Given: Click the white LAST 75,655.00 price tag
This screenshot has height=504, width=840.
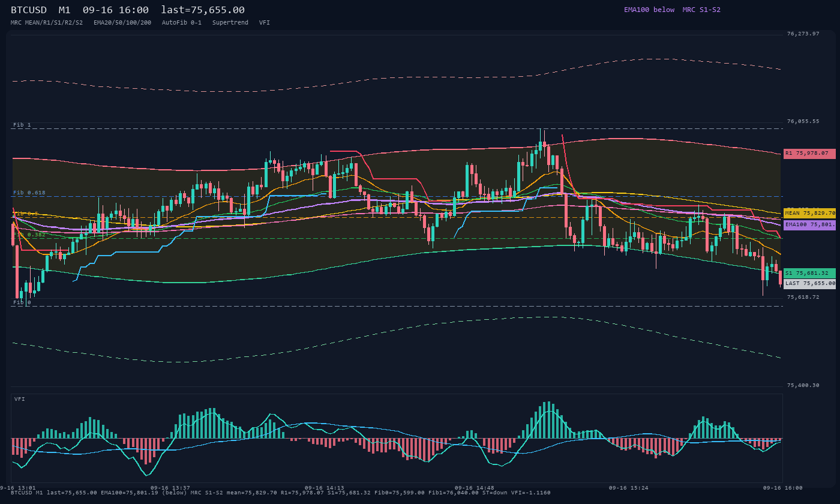Looking at the screenshot, I should (809, 284).
